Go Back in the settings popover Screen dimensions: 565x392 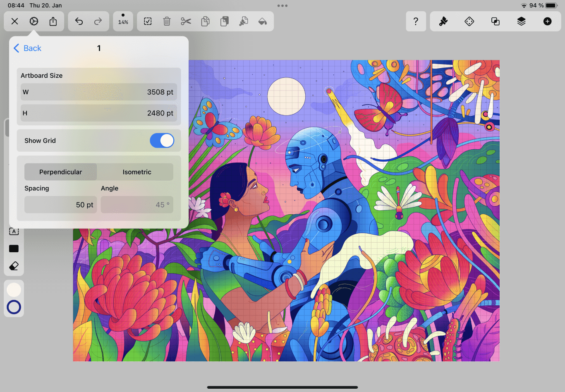(x=28, y=48)
